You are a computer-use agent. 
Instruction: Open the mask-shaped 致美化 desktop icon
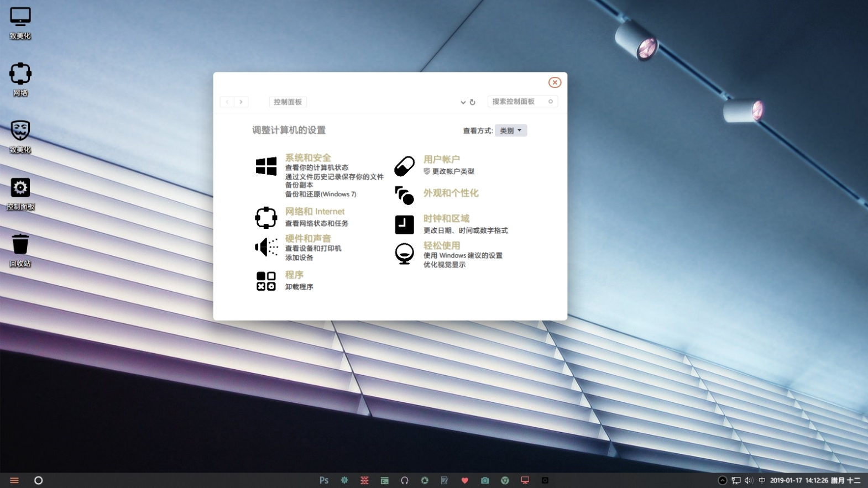point(20,130)
